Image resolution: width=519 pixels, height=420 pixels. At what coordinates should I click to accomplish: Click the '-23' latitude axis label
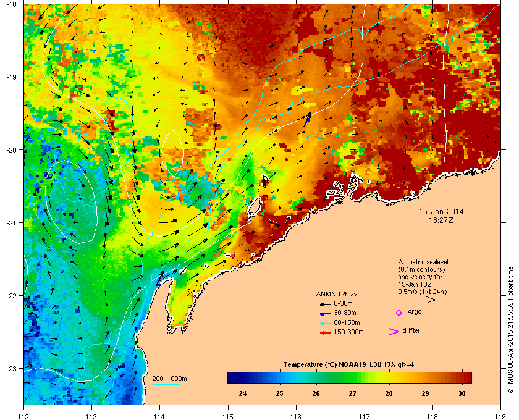tap(11, 368)
